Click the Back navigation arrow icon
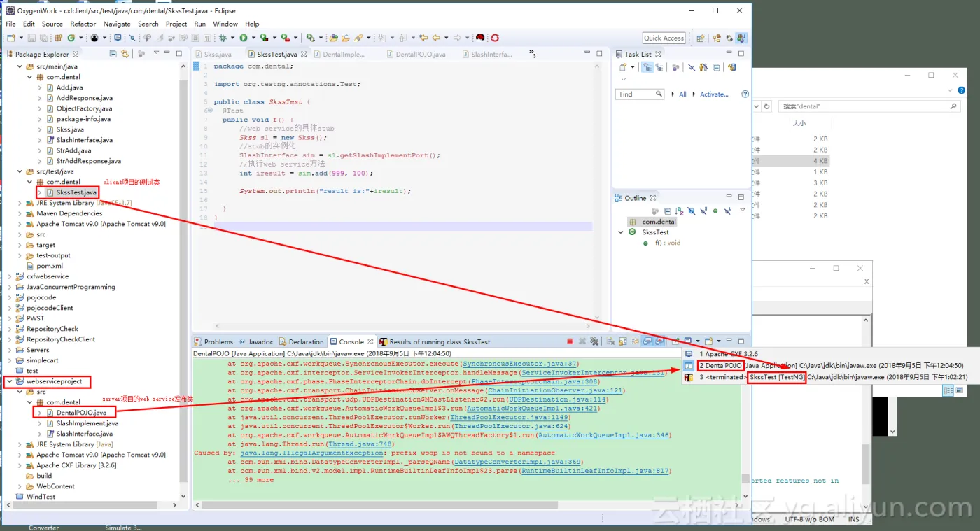 point(435,38)
